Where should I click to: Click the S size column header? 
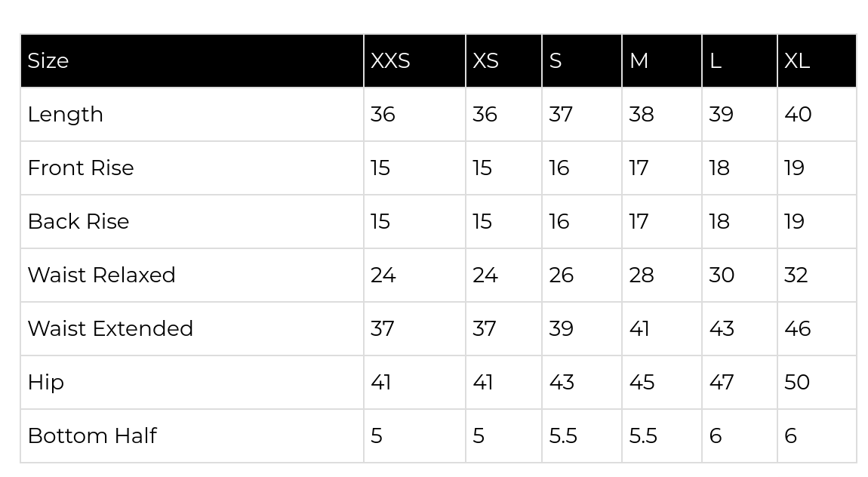pos(582,61)
